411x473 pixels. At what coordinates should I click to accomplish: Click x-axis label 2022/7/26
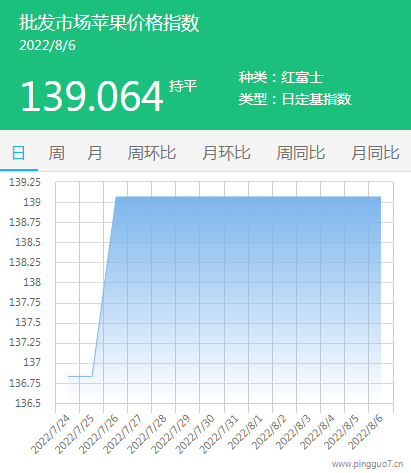[x=98, y=434]
